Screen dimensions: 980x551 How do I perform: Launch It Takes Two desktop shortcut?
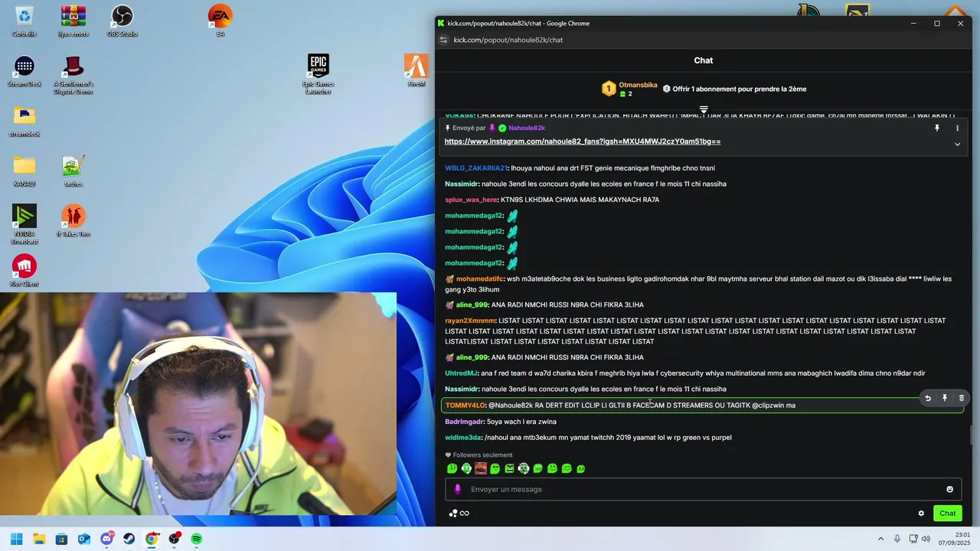coord(73,221)
